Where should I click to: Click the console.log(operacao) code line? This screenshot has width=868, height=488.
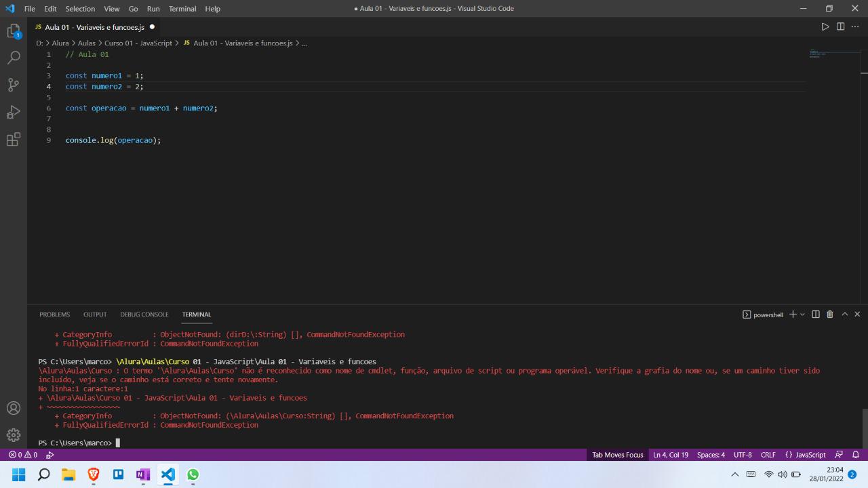click(x=113, y=140)
